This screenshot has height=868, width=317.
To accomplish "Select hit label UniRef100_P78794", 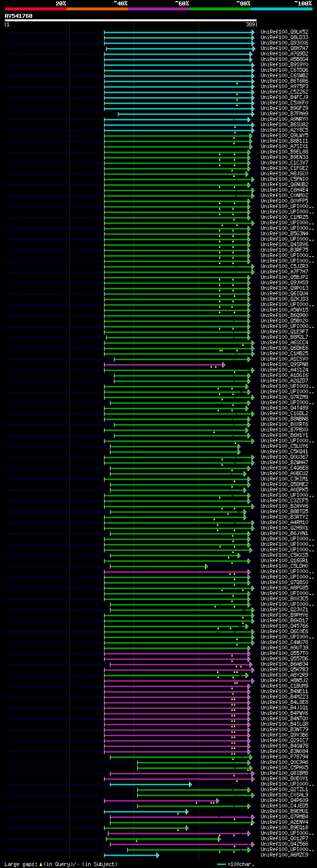I will (x=284, y=757).
